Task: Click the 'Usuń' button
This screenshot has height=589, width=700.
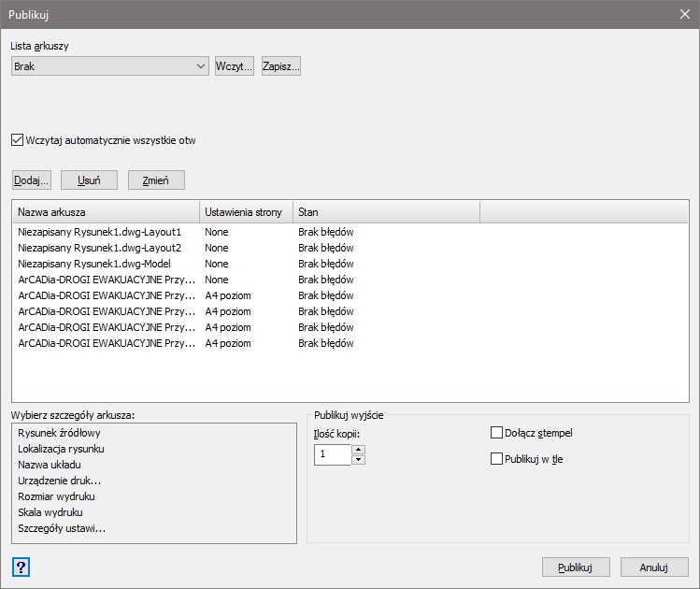Action: coord(89,180)
